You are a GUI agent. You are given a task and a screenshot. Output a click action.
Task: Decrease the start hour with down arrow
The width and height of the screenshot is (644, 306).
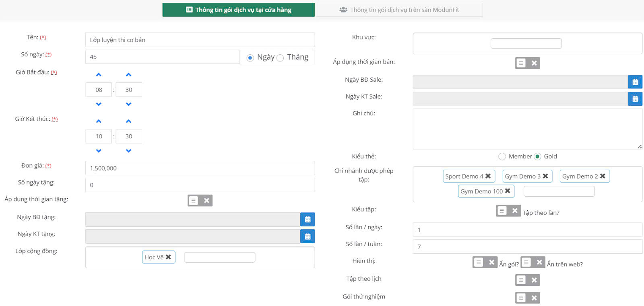point(99,104)
